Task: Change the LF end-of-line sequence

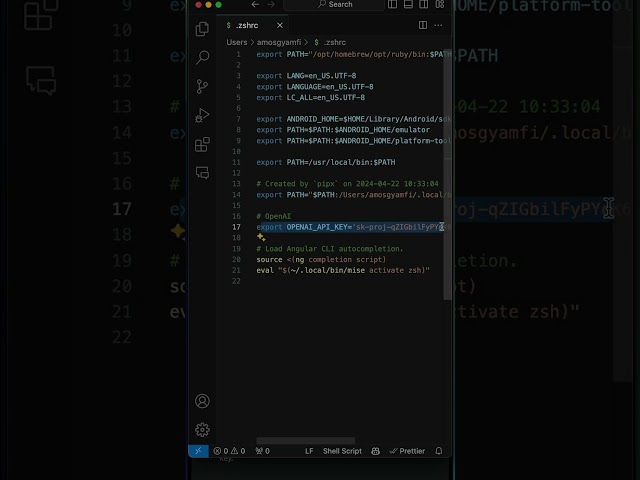Action: 309,451
